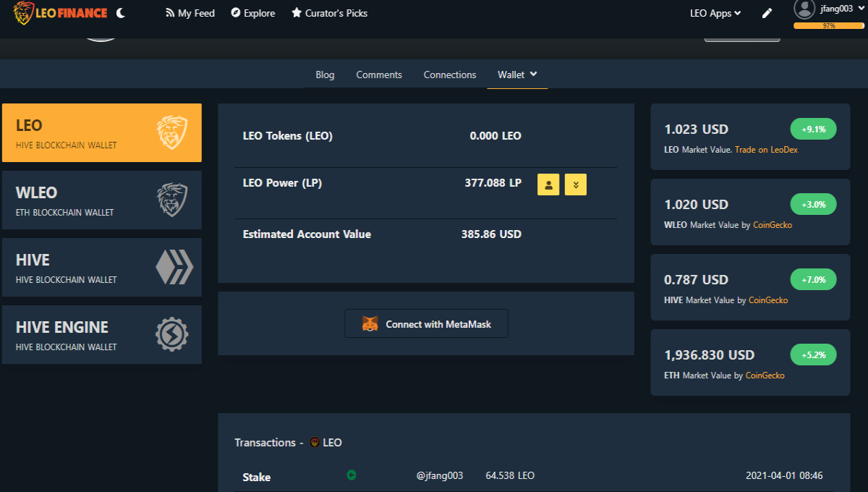Open the Explore page
868x492 pixels.
point(253,13)
